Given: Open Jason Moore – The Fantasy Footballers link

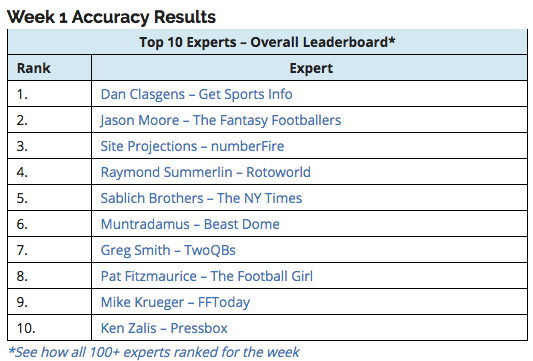Looking at the screenshot, I should pyautogui.click(x=221, y=120).
